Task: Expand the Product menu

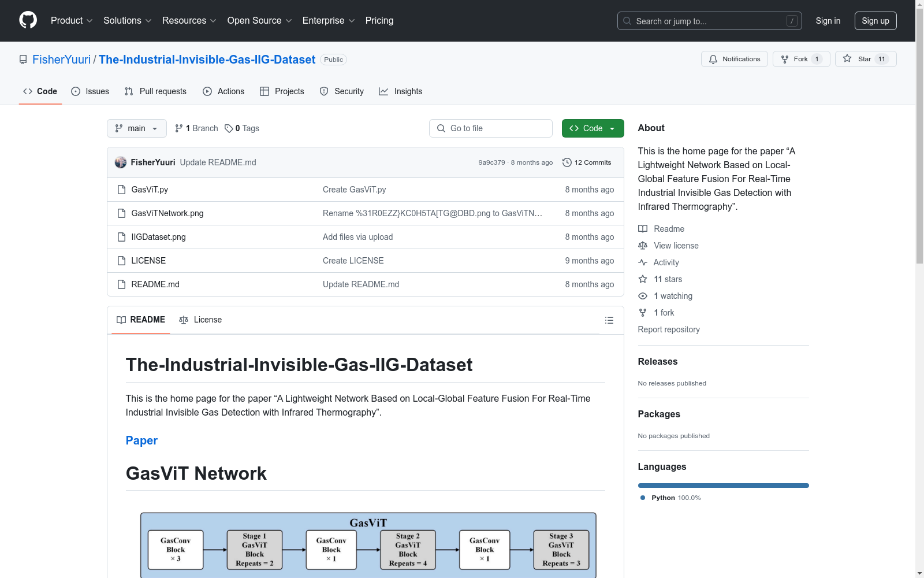Action: (x=72, y=20)
